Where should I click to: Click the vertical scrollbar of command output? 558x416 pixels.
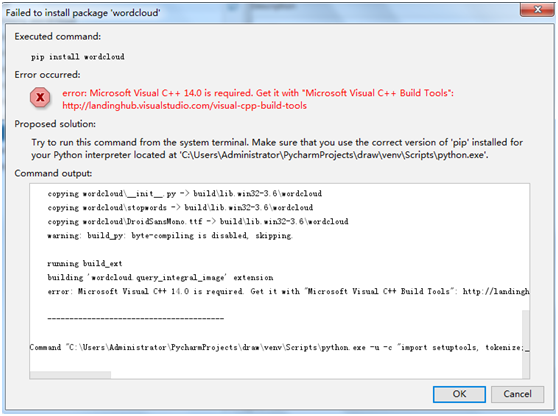[526, 343]
